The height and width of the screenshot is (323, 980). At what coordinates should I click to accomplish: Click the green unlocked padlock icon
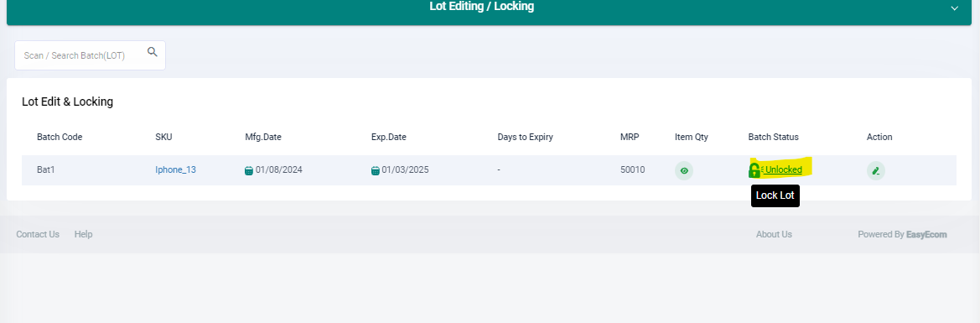(x=754, y=169)
